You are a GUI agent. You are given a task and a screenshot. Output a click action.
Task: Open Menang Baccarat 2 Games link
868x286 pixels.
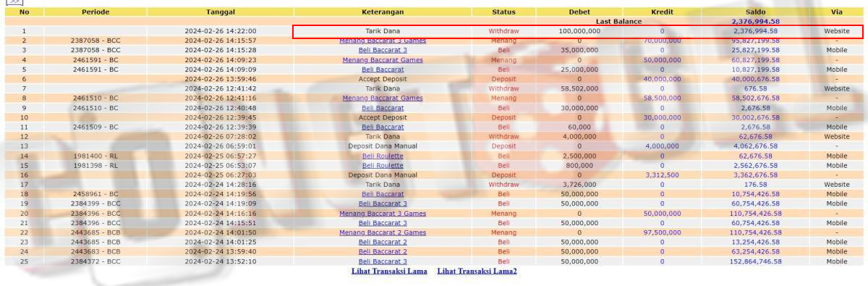383,232
